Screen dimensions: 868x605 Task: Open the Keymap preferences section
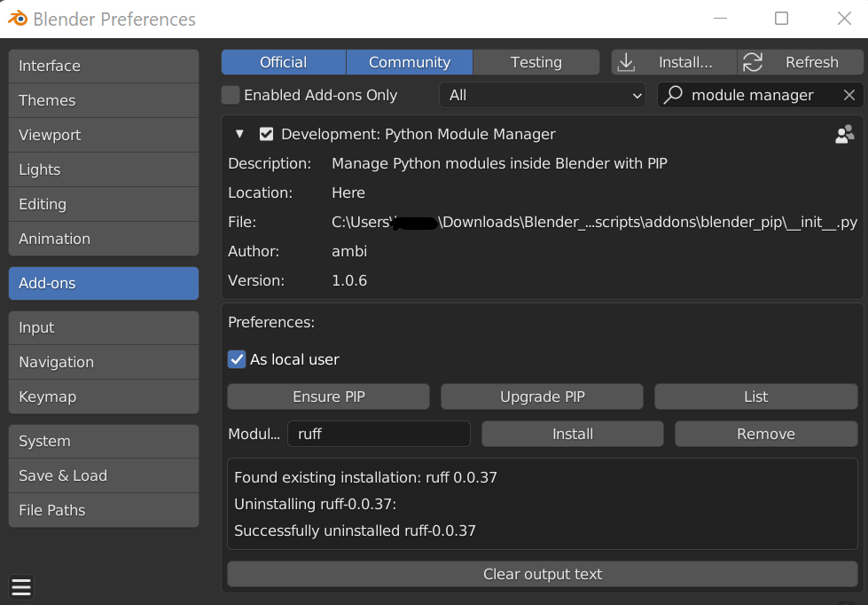(103, 397)
